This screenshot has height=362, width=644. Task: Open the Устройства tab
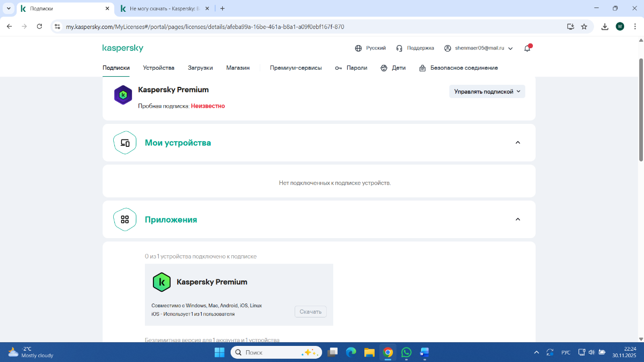(x=158, y=68)
